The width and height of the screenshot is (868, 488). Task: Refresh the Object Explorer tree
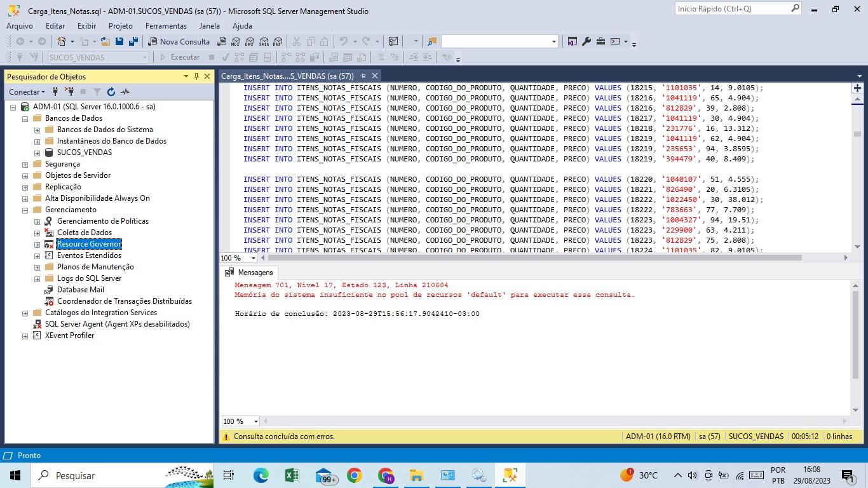tap(111, 91)
